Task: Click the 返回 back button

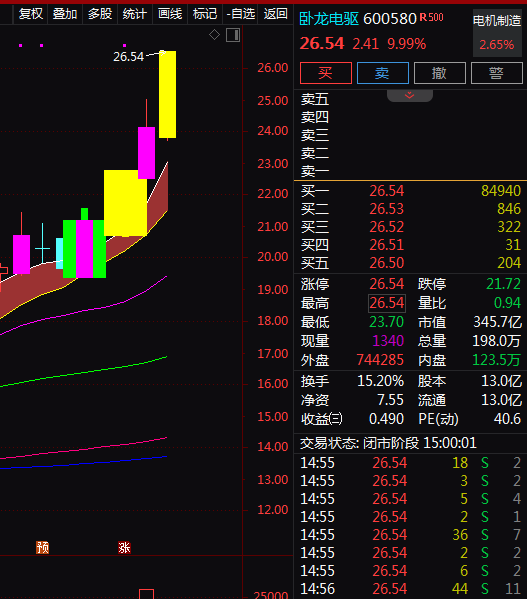Action: point(275,14)
